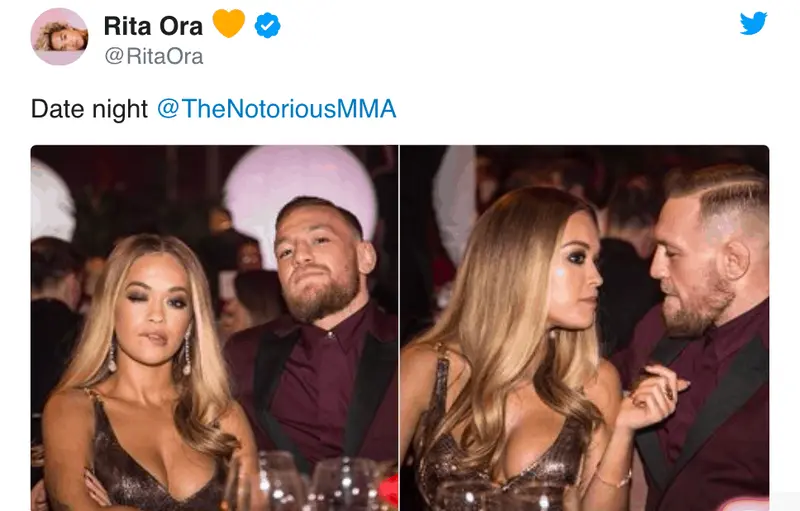The height and width of the screenshot is (511, 800).
Task: Open the Rita Ora display name
Action: tap(153, 25)
